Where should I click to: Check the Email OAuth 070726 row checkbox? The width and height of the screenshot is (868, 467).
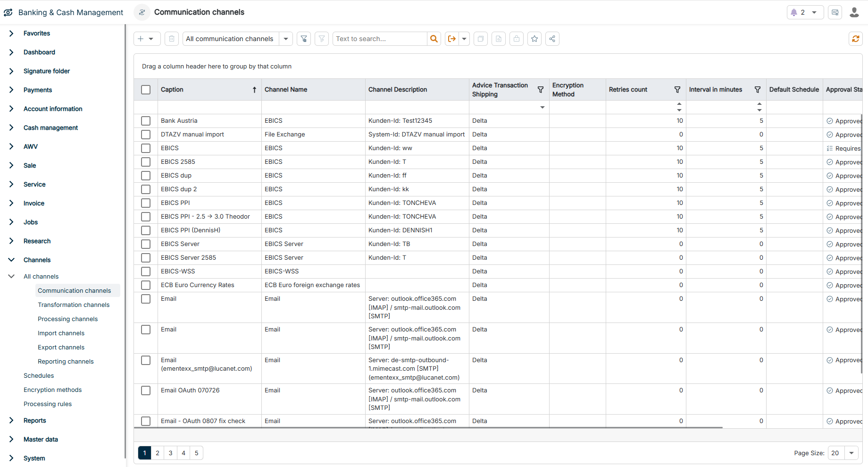click(x=146, y=391)
